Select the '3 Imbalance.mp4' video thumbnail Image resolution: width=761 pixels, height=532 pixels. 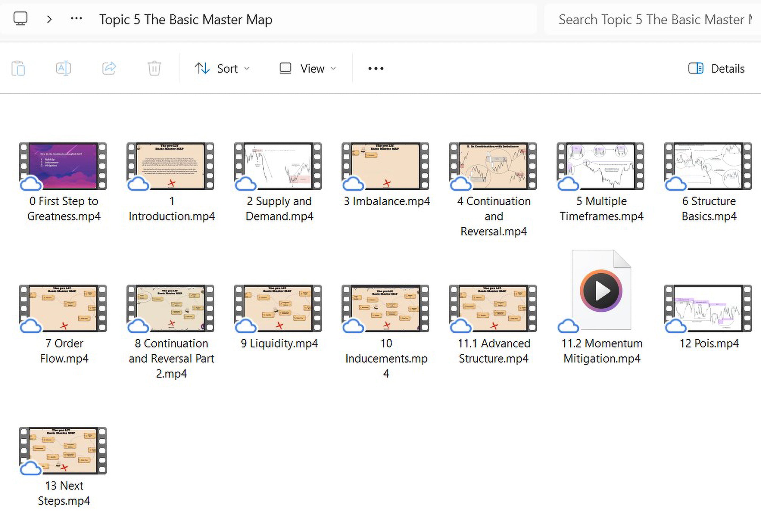click(385, 166)
